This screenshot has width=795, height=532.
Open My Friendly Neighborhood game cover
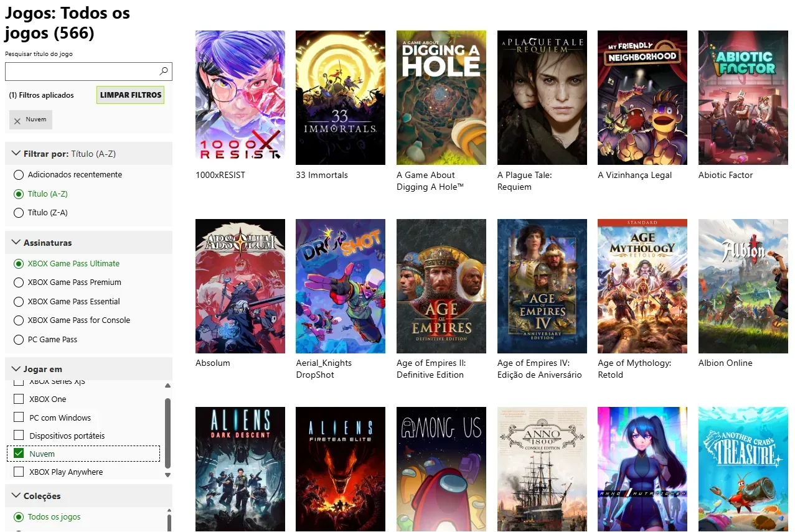pos(642,98)
